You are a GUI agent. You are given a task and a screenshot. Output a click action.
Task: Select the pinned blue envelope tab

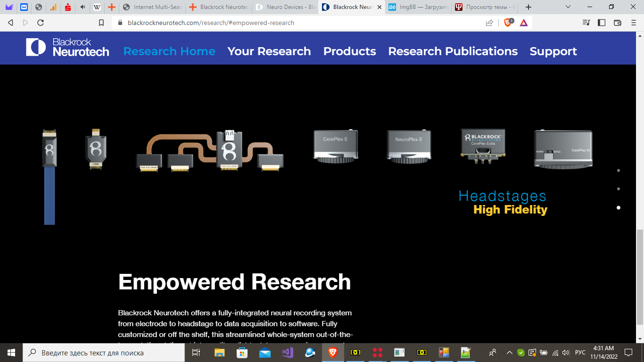pyautogui.click(x=24, y=7)
